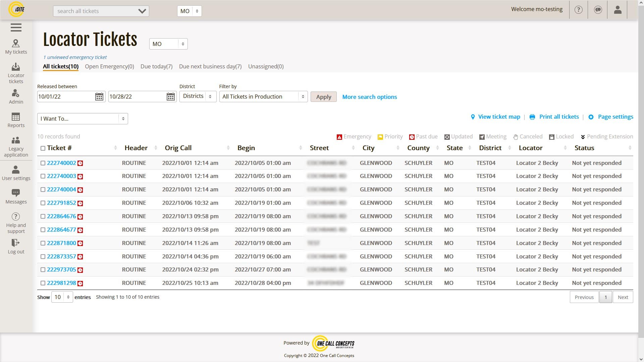Click the Apply search button
Viewport: 644px width, 362px height.
pyautogui.click(x=323, y=96)
